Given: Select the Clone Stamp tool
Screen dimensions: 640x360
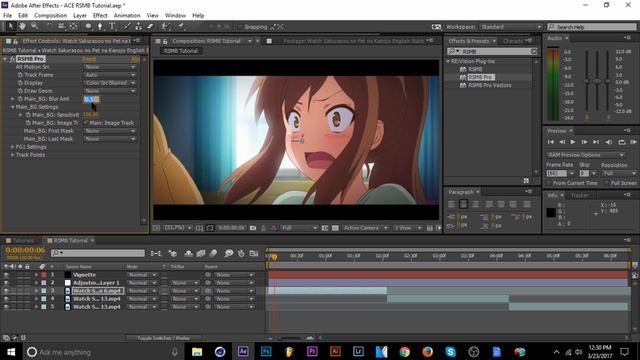Looking at the screenshot, I should 138,27.
